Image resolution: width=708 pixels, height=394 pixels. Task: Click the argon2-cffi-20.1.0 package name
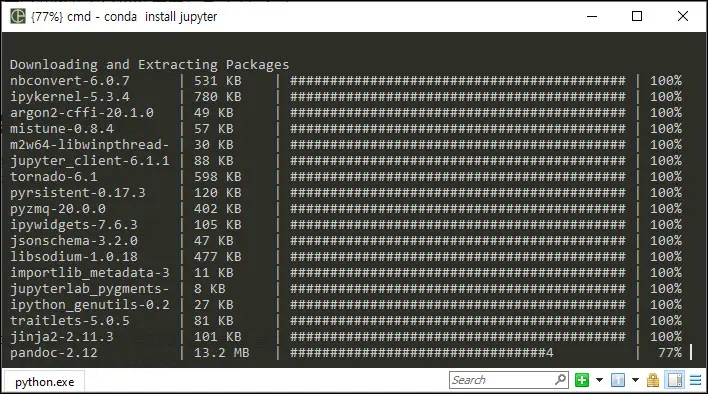coord(82,113)
